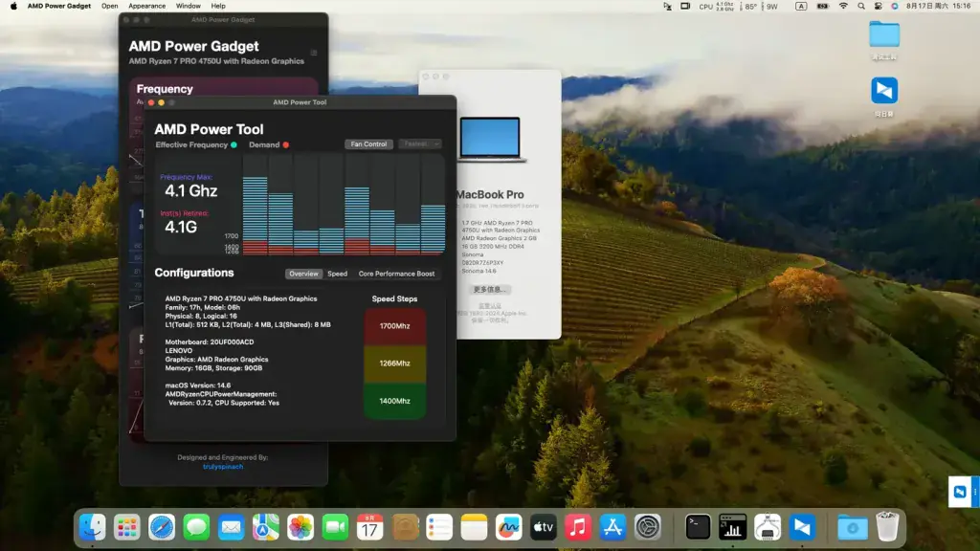
Task: Select the 1700Mhz red speed step
Action: point(395,326)
